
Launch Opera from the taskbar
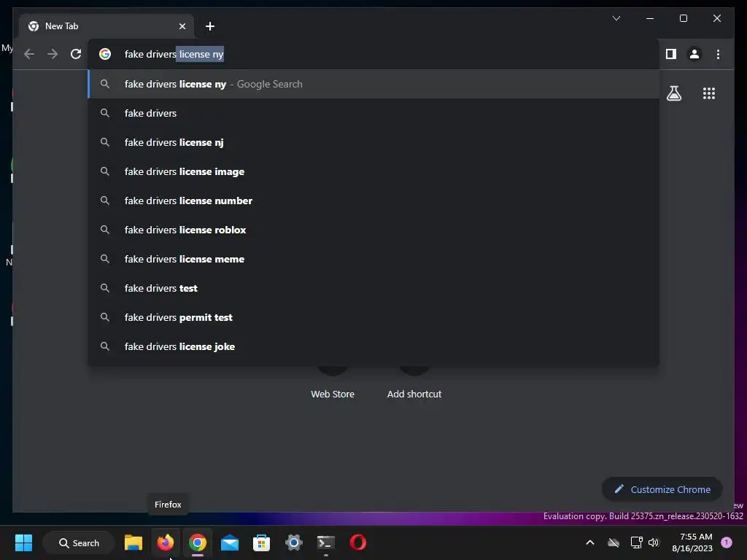pyautogui.click(x=357, y=542)
